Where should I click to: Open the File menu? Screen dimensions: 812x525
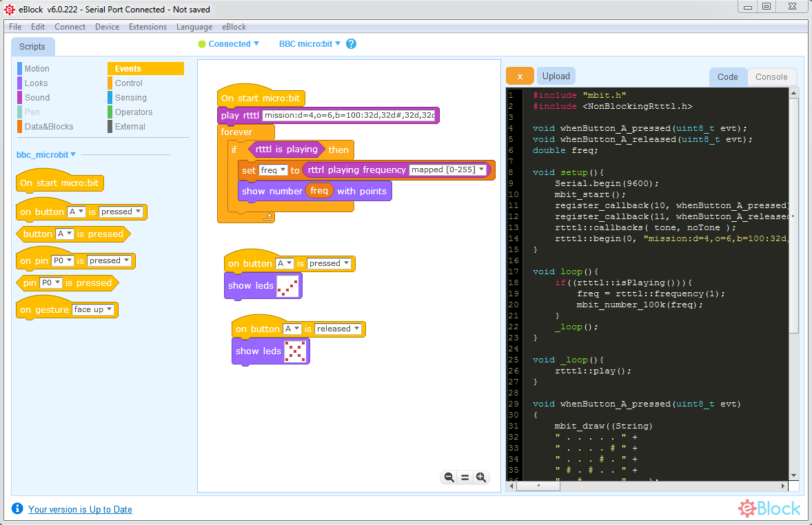pyautogui.click(x=16, y=27)
